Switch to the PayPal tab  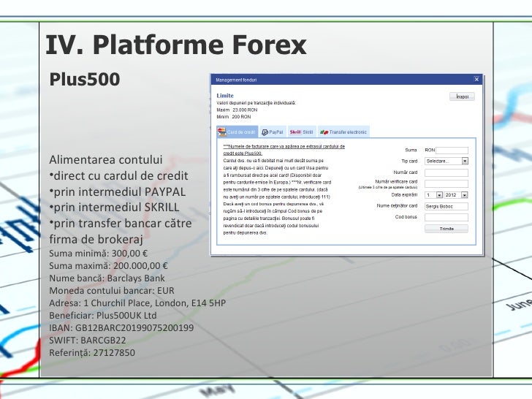coord(273,132)
